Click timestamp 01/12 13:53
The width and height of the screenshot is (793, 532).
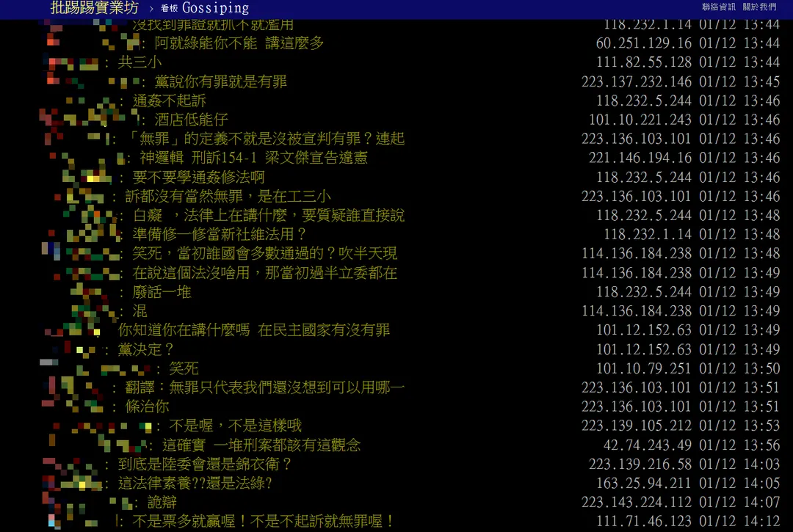click(739, 426)
